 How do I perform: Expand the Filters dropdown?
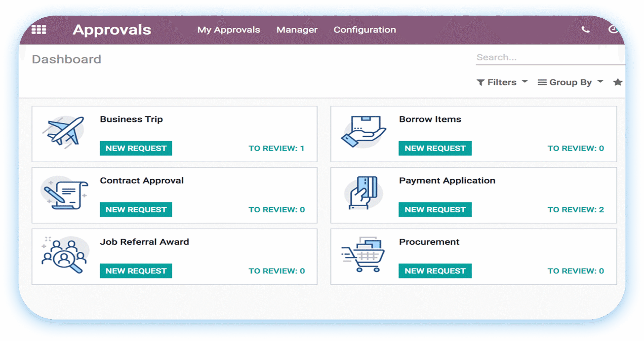502,82
